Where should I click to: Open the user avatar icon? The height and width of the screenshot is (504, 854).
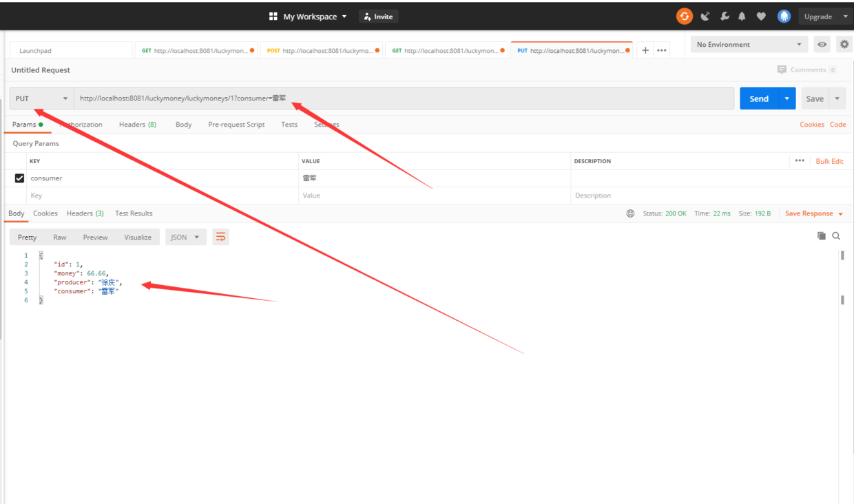point(784,17)
